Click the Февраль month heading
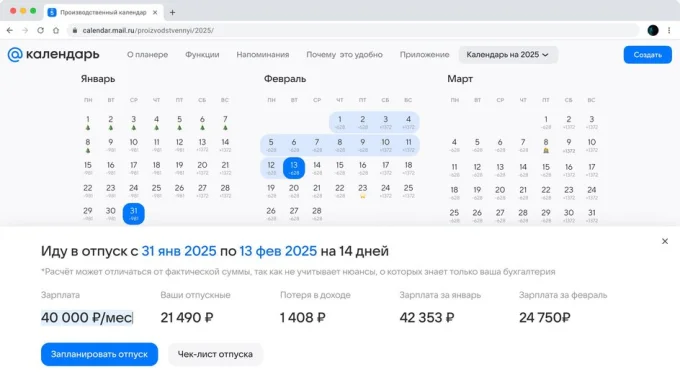 [x=285, y=79]
